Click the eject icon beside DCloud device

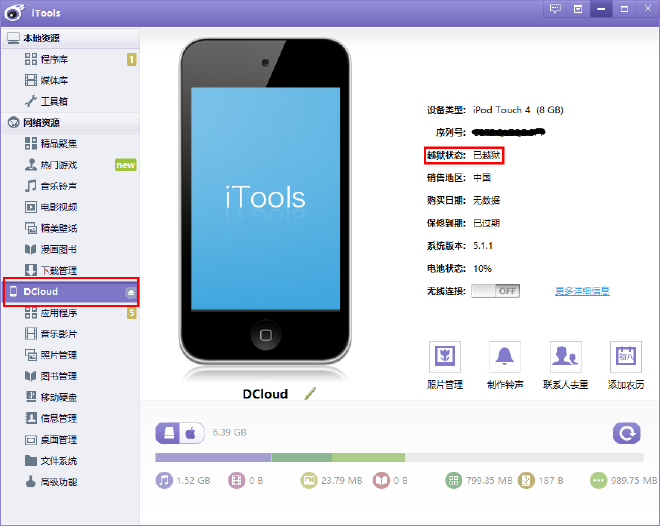pos(130,292)
